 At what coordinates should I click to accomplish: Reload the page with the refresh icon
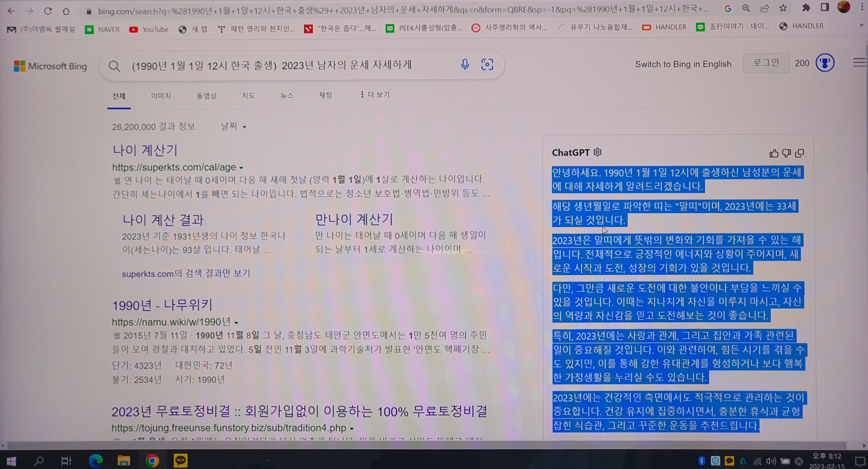point(48,11)
